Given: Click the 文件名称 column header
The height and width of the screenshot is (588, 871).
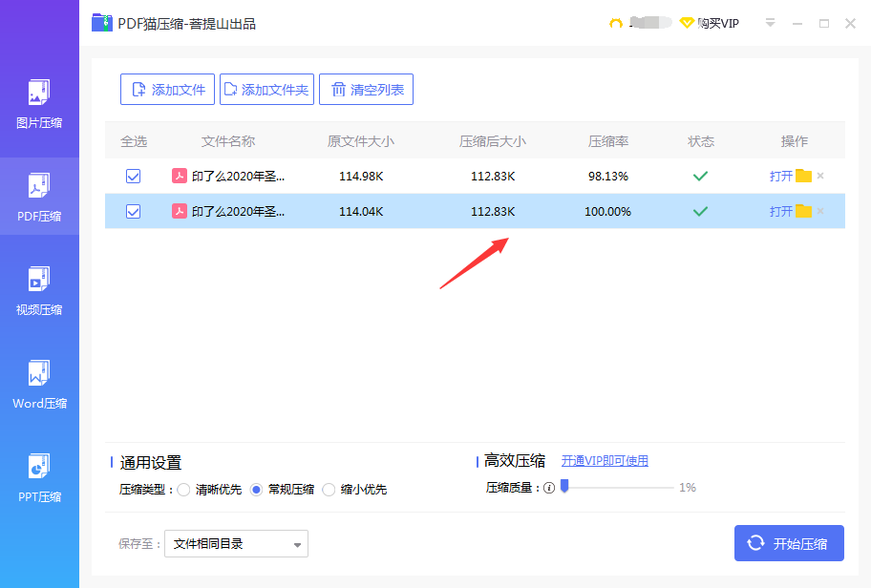Looking at the screenshot, I should (x=227, y=141).
